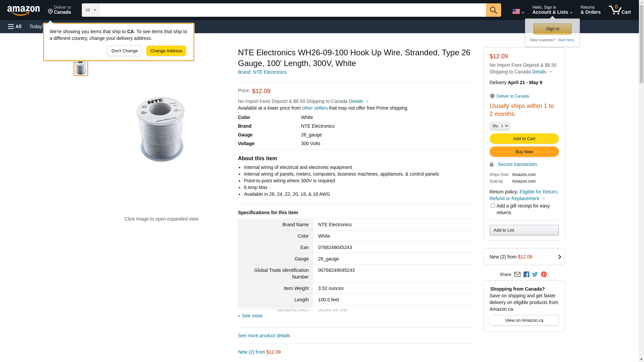Screen dimensions: 644x362
Task: Open US flag language selector
Action: pyautogui.click(x=518, y=11)
